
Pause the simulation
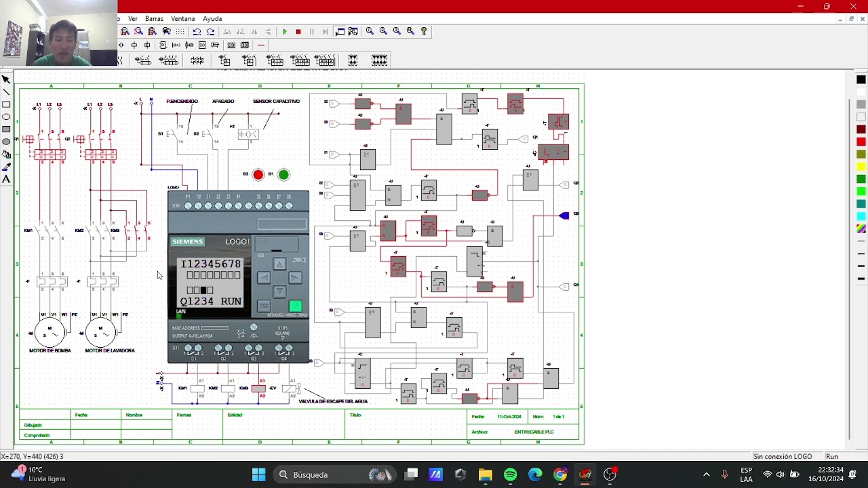[312, 31]
